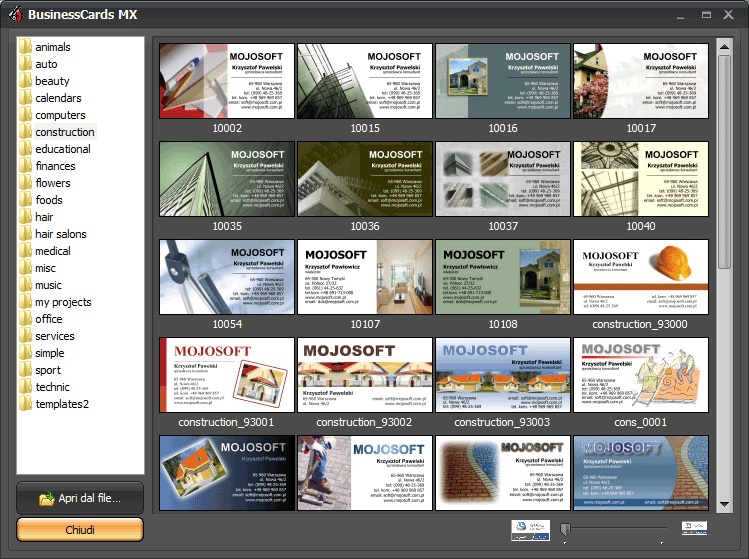
Task: Click the small-thumbnail icon right of slider
Action: click(x=695, y=528)
